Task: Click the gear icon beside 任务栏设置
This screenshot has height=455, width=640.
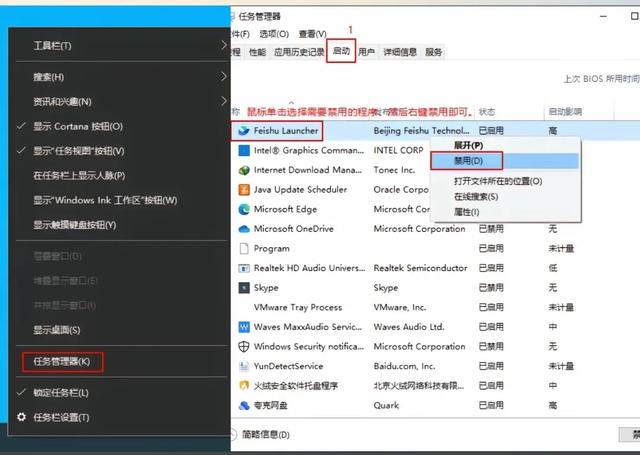Action: [21, 417]
